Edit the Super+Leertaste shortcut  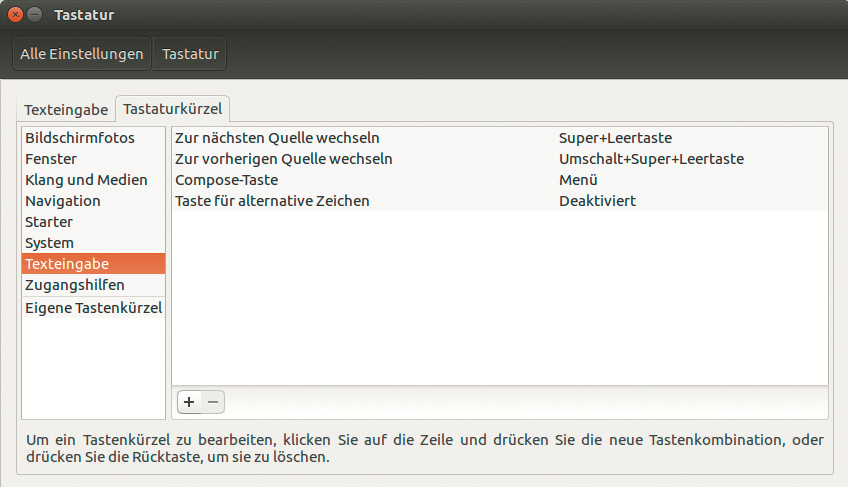click(x=615, y=138)
